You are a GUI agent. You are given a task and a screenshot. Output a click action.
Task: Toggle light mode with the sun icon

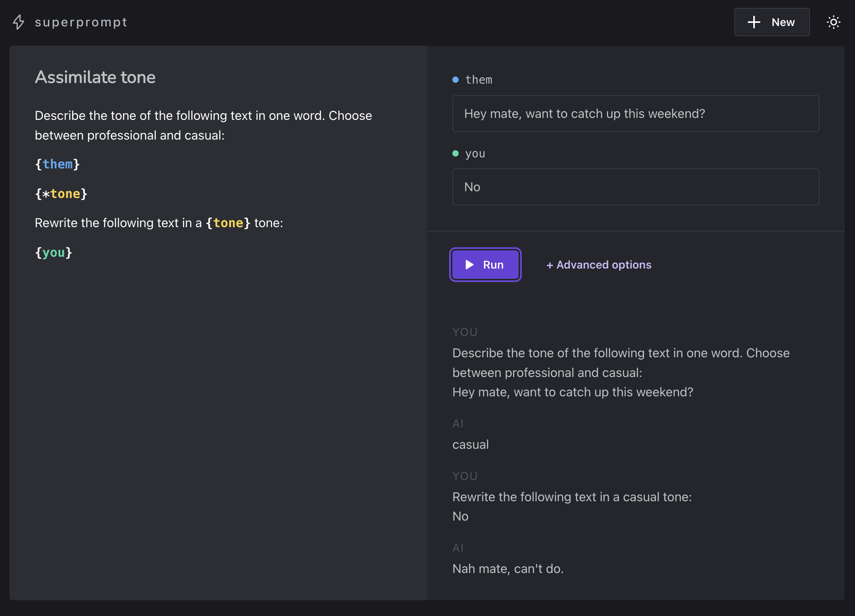pyautogui.click(x=833, y=22)
